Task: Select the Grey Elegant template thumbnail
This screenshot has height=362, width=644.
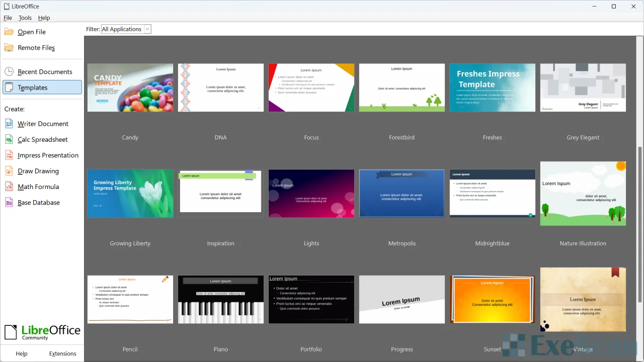Action: tap(583, 87)
